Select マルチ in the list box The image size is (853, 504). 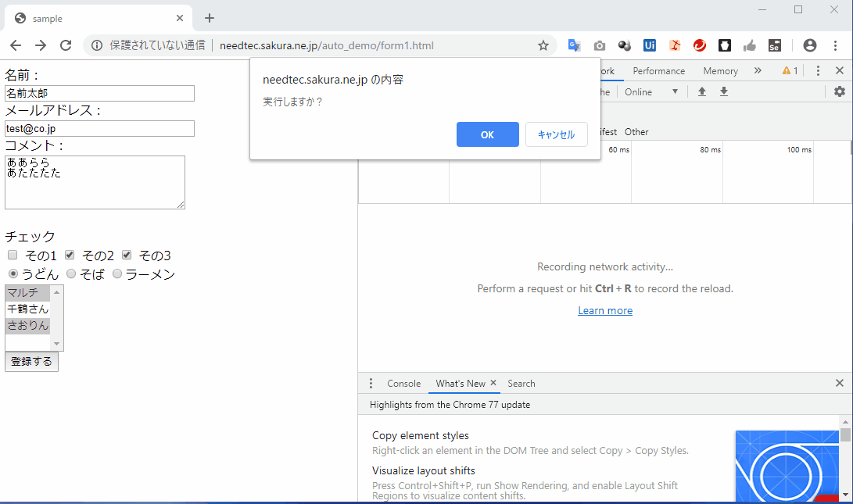click(x=27, y=292)
